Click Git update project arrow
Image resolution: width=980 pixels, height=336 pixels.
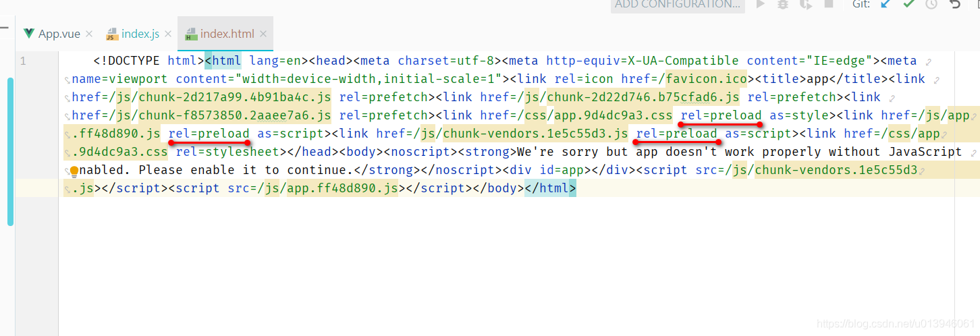point(886,4)
